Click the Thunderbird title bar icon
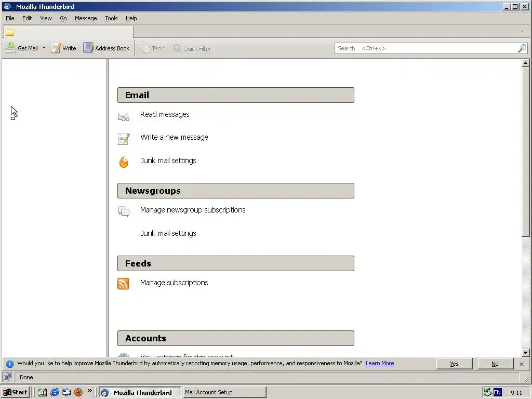 7,6
